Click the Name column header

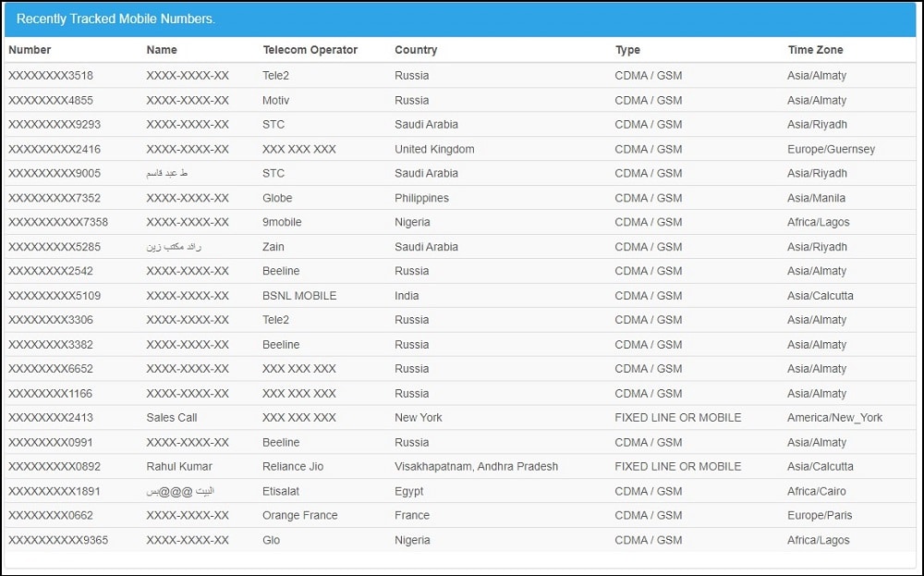(x=162, y=50)
